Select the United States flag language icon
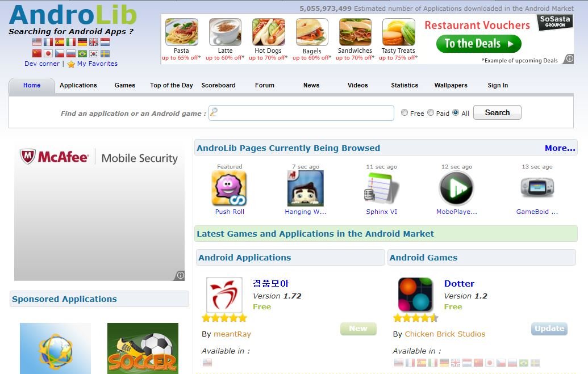This screenshot has height=374, width=588. [x=37, y=42]
